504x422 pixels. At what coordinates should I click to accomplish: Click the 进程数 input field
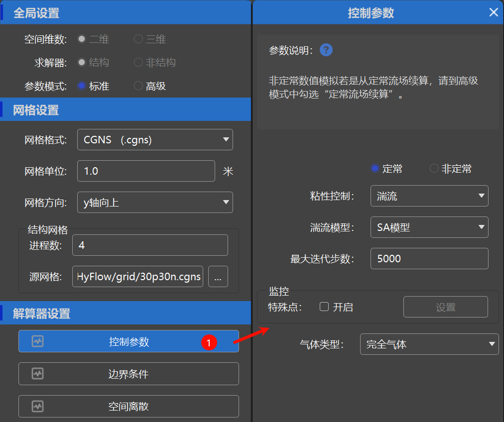[150, 245]
